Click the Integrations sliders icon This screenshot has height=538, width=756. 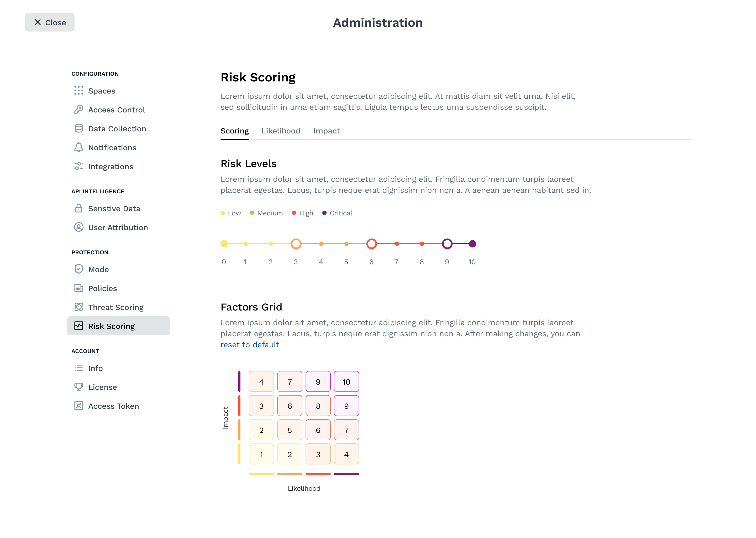[78, 166]
